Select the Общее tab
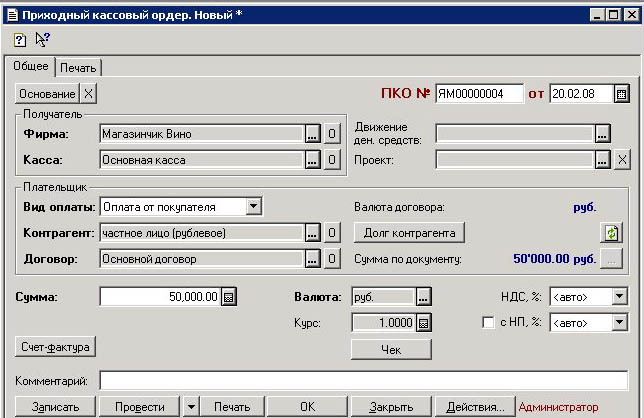 pyautogui.click(x=30, y=66)
